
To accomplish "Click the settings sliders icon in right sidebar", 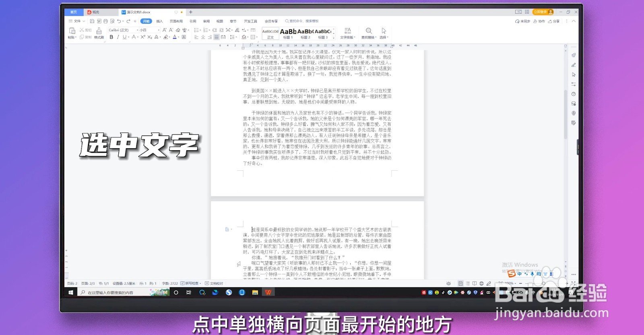I will click(574, 84).
